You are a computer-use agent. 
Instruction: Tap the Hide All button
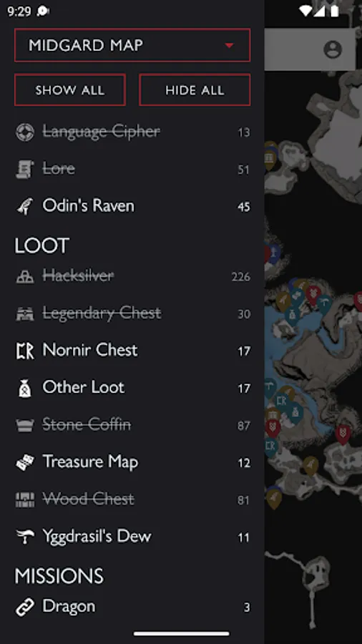tap(195, 90)
